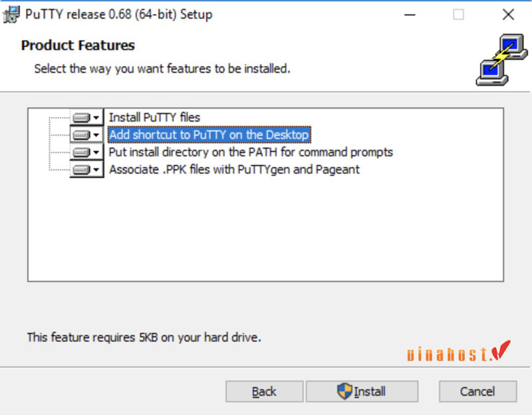Image resolution: width=532 pixels, height=415 pixels.
Task: Start installation with the Install button
Action: 362,391
